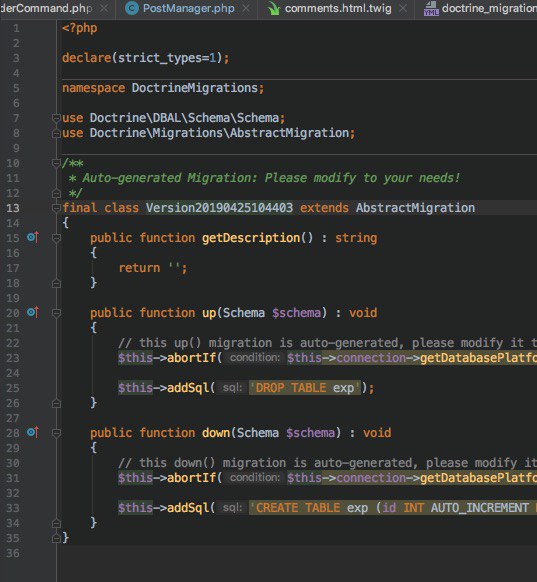The image size is (537, 582).
Task: Close the comments.html.twig tab
Action: 403,8
